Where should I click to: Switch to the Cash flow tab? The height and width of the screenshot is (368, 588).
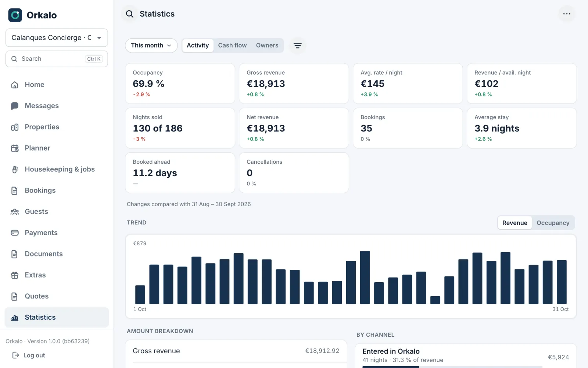coord(232,46)
